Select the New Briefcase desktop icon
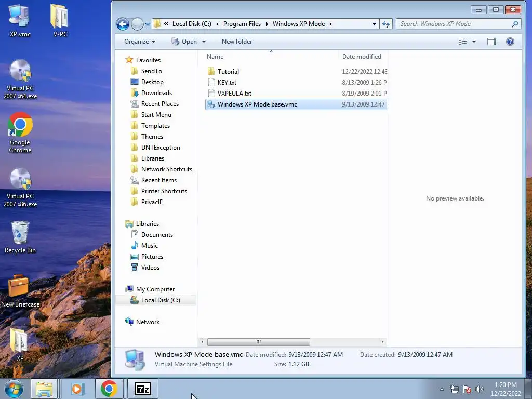 click(x=20, y=291)
